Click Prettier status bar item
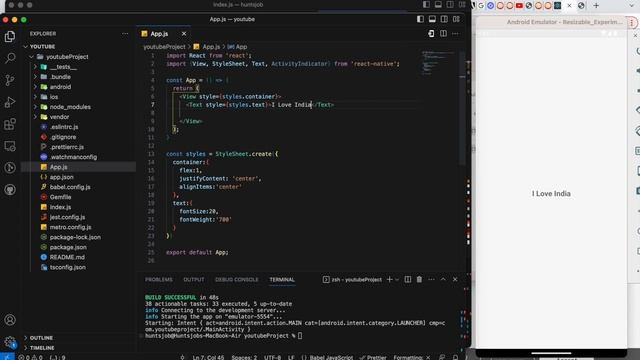 pos(373,357)
